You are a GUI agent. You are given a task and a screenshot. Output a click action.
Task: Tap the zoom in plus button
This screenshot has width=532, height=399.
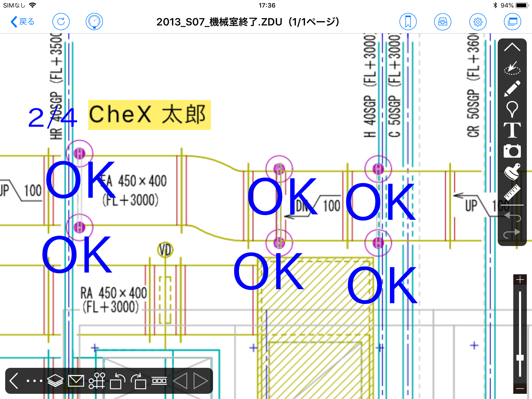point(520,280)
